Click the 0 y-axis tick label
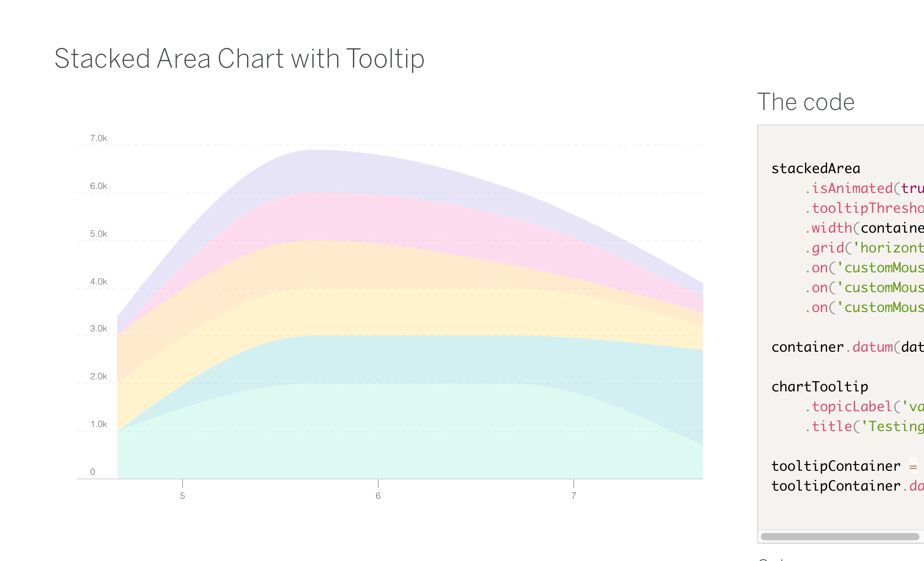 tap(93, 471)
